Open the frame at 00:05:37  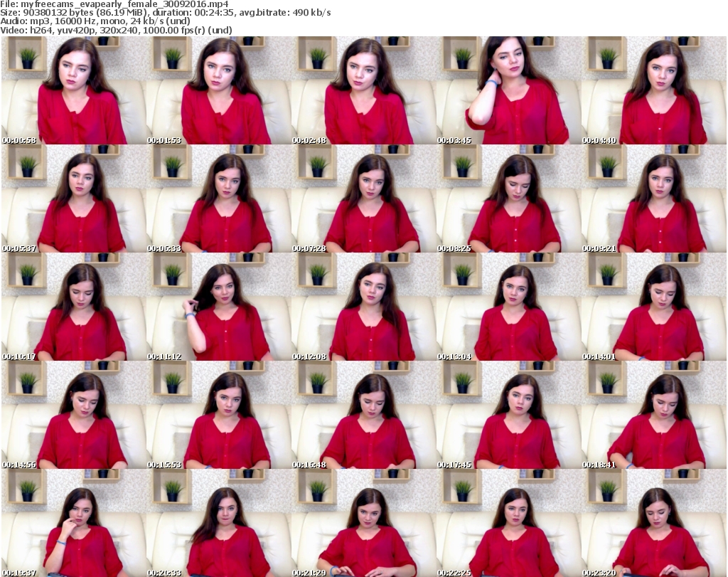(74, 198)
